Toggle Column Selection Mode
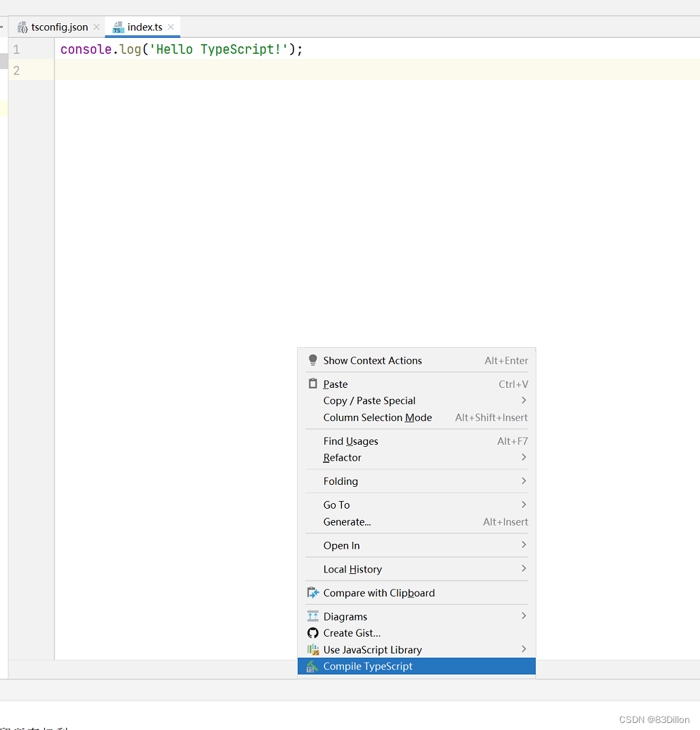 [377, 417]
